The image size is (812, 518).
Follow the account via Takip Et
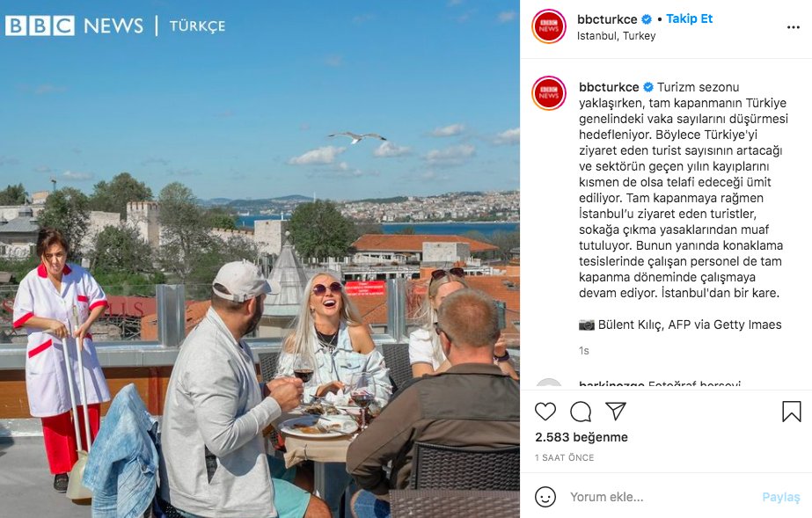pos(689,18)
